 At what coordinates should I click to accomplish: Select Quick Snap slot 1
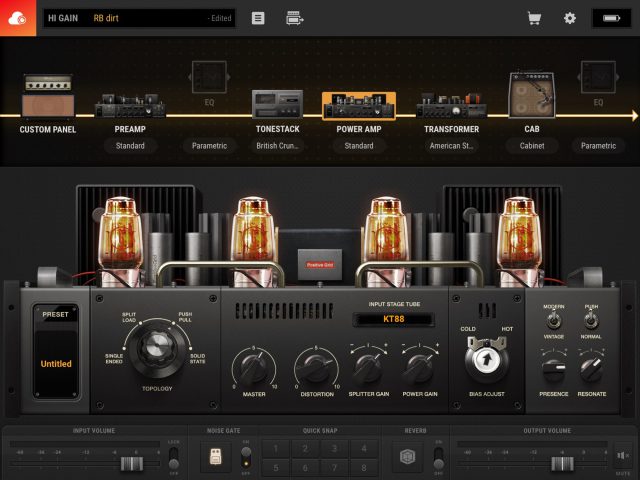(276, 449)
